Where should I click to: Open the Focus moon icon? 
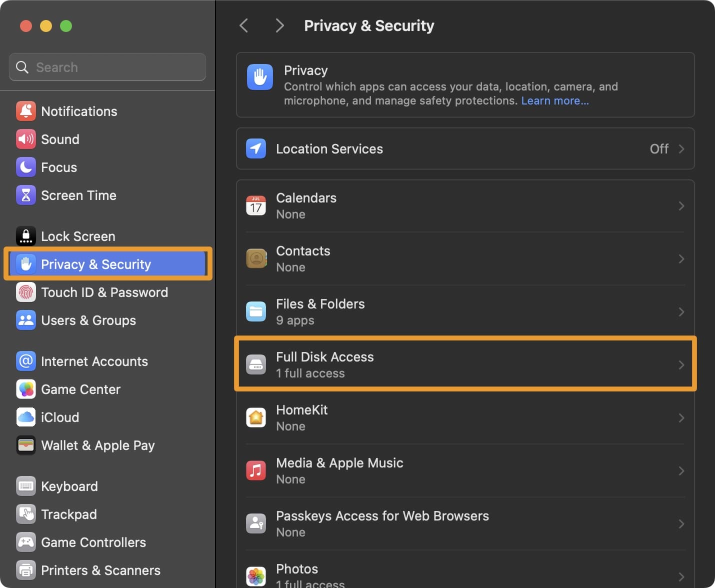[x=26, y=167]
